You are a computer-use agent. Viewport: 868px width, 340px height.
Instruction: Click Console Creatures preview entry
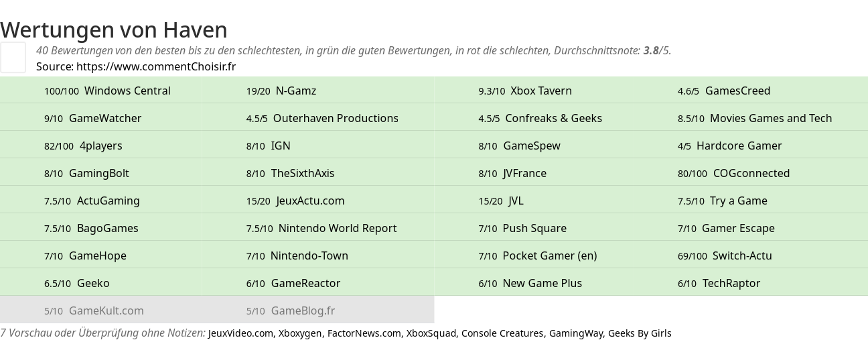point(502,333)
